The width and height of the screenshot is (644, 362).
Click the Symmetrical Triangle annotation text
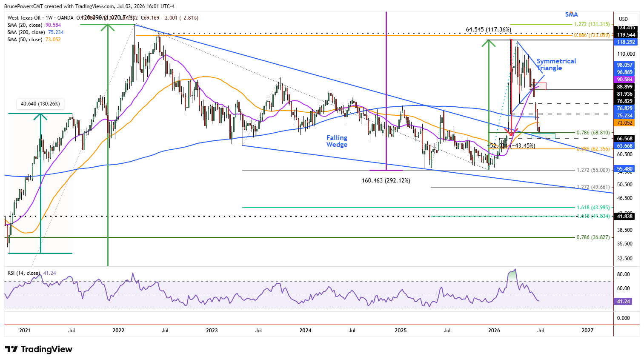[556, 65]
